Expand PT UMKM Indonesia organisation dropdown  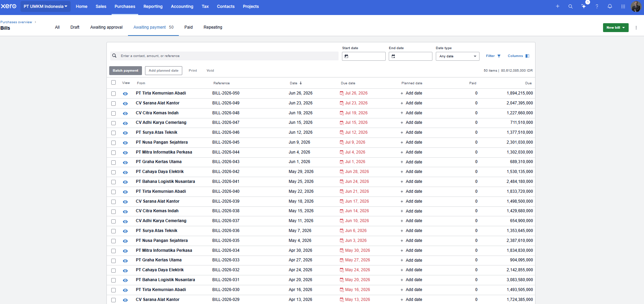pyautogui.click(x=45, y=6)
